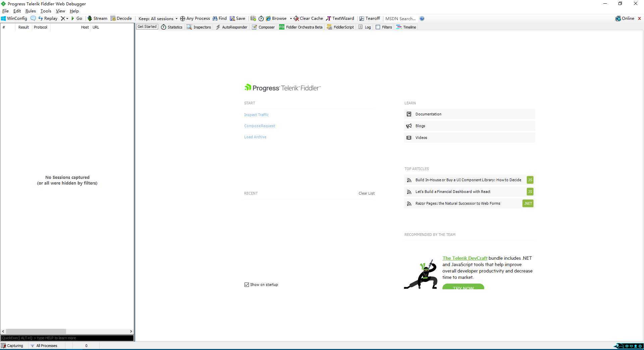This screenshot has width=644, height=350.
Task: Sort sessions by Result column
Action: [23, 27]
